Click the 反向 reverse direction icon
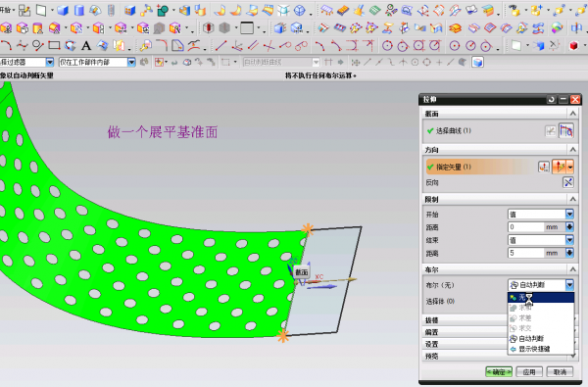 click(568, 182)
